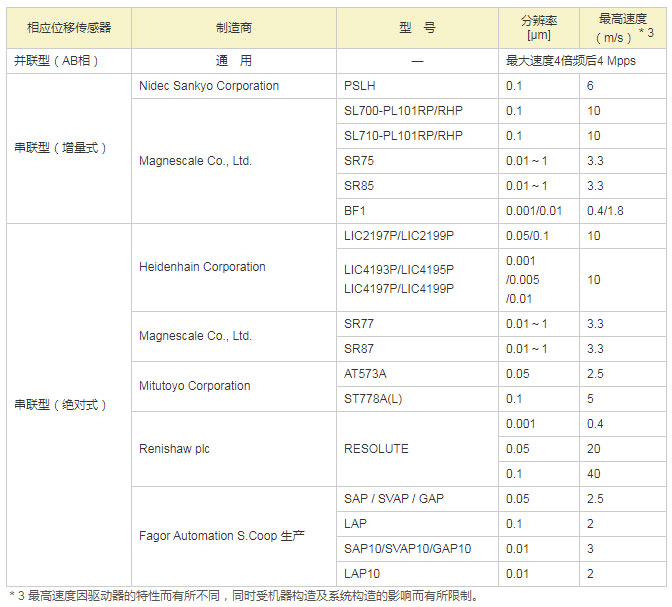This screenshot has height=607, width=672.
Task: Select Fagor Automation S.Coop manufacturer cell
Action: coord(222,536)
